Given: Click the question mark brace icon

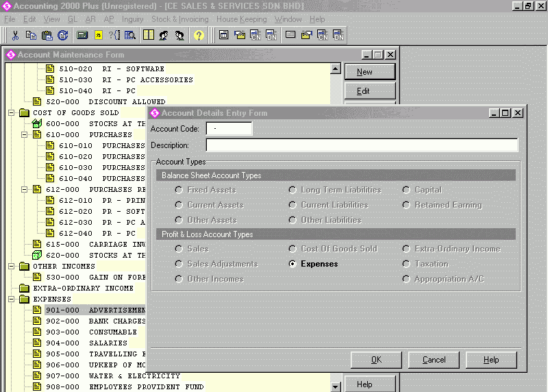Looking at the screenshot, I should [114, 36].
